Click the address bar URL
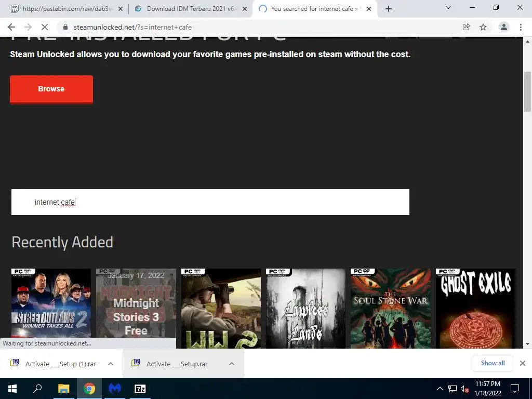The height and width of the screenshot is (399, 532). [132, 27]
